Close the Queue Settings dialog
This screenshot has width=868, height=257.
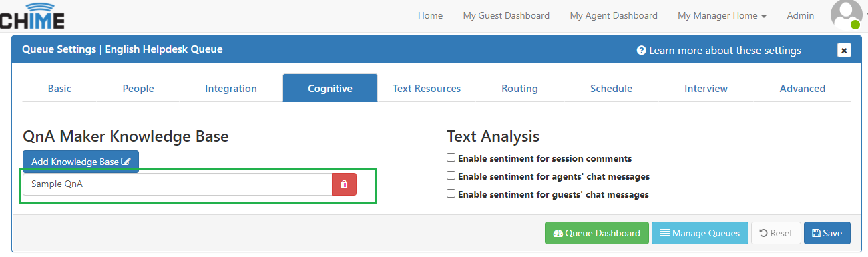844,50
